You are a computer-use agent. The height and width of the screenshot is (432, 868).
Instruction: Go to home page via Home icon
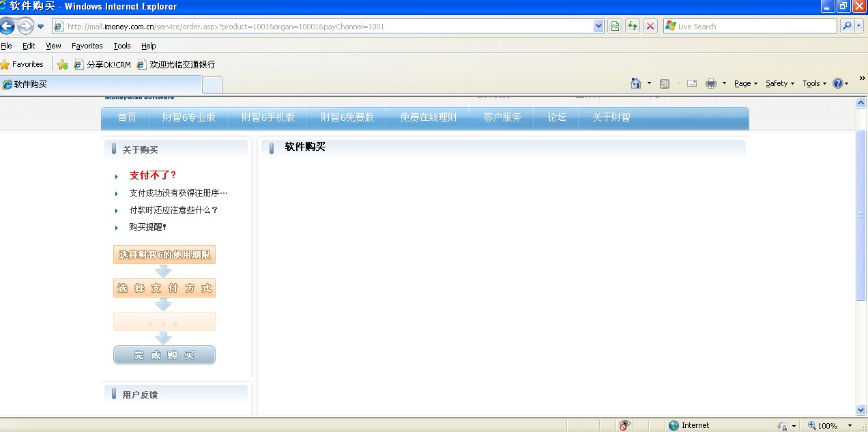pyautogui.click(x=636, y=83)
